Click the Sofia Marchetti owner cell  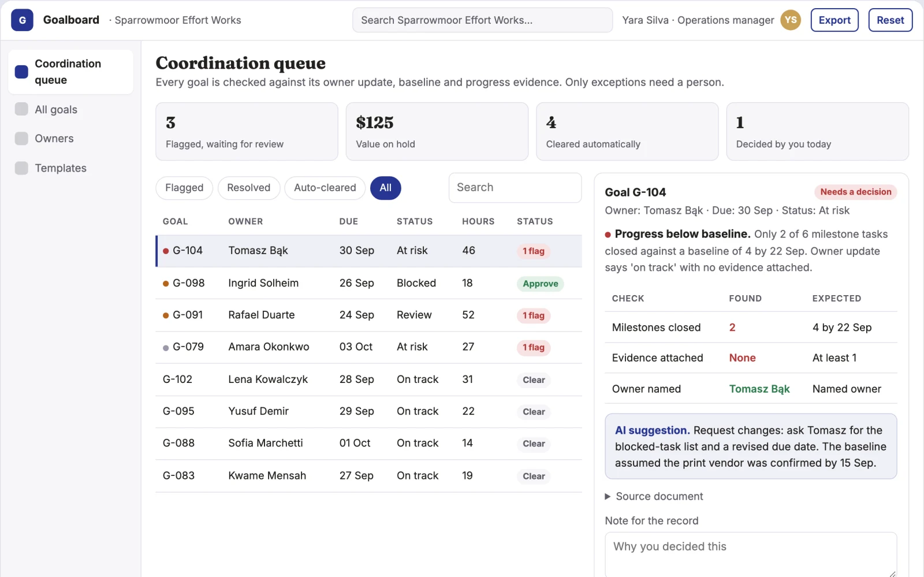pos(265,443)
